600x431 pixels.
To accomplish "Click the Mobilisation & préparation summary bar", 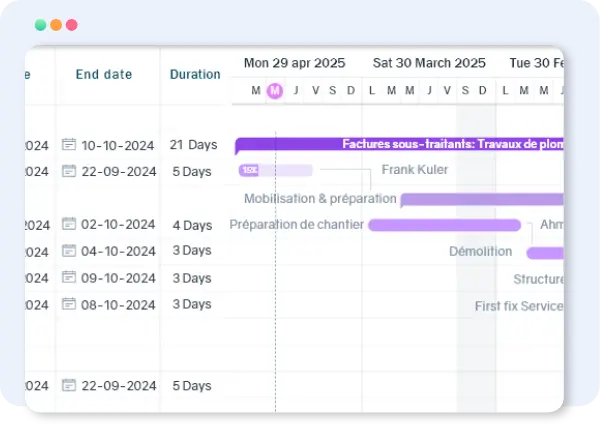I will coord(482,199).
